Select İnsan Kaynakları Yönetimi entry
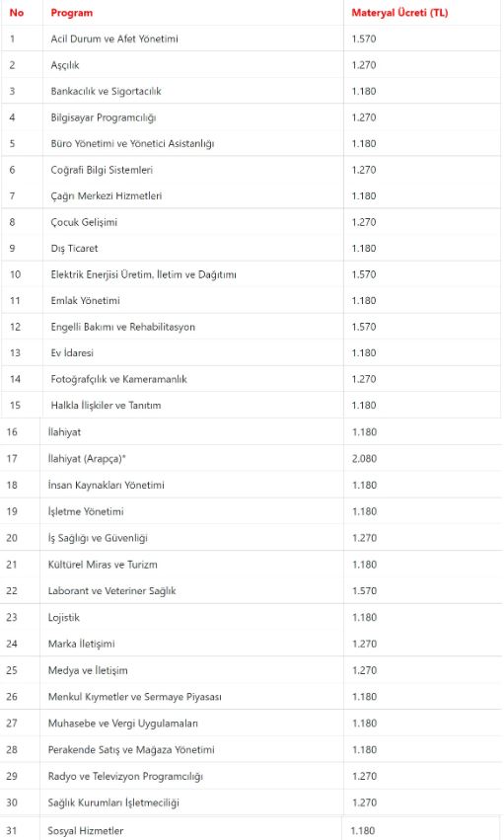 (x=106, y=485)
